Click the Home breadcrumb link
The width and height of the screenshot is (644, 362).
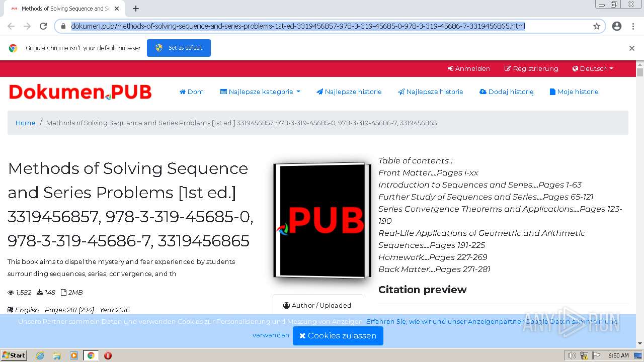point(25,123)
